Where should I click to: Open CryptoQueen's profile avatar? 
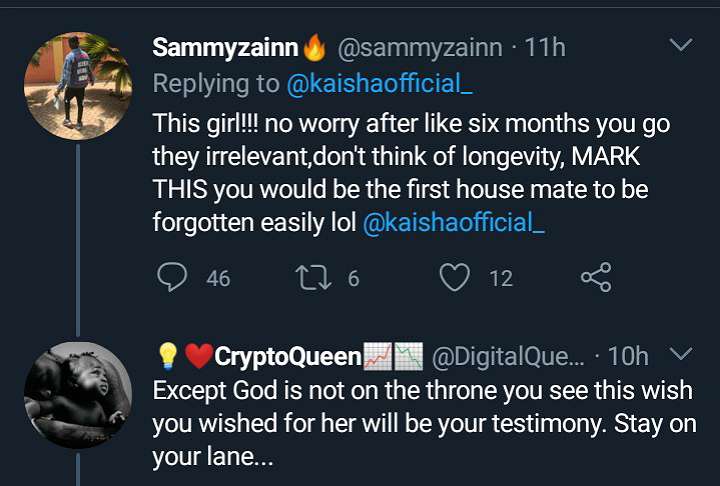tap(78, 394)
